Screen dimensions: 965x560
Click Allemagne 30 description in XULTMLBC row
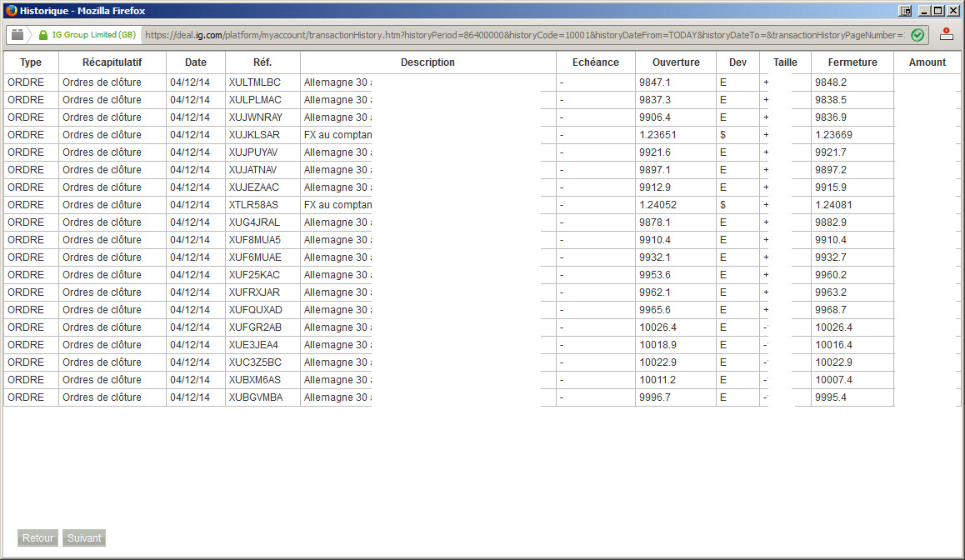point(337,82)
